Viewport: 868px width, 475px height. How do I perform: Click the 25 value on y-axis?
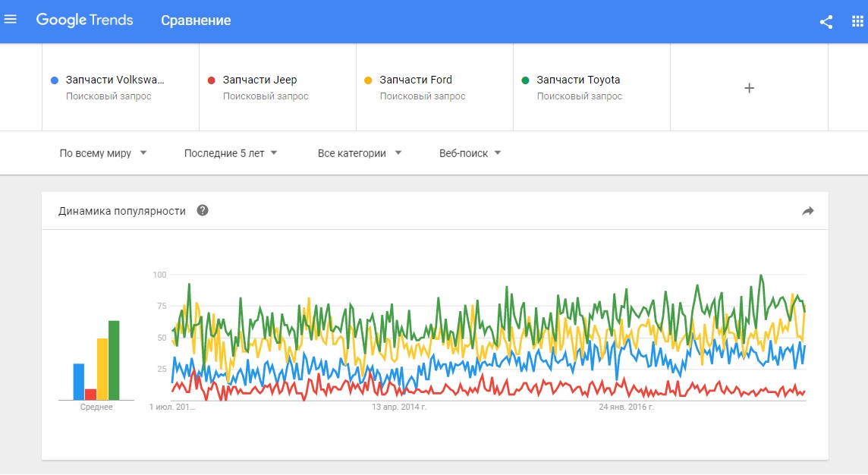[x=162, y=369]
